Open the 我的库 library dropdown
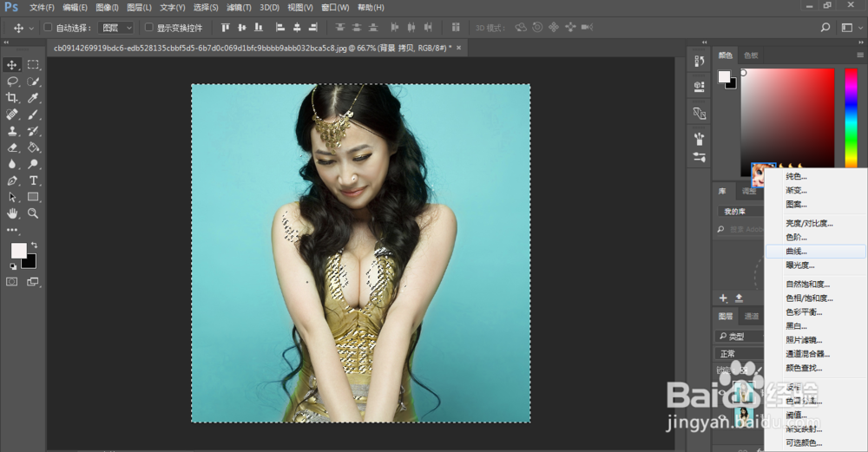 [x=740, y=212]
